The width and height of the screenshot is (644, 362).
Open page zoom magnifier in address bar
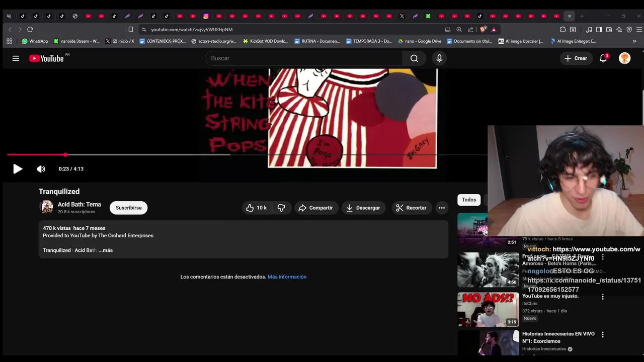459,30
